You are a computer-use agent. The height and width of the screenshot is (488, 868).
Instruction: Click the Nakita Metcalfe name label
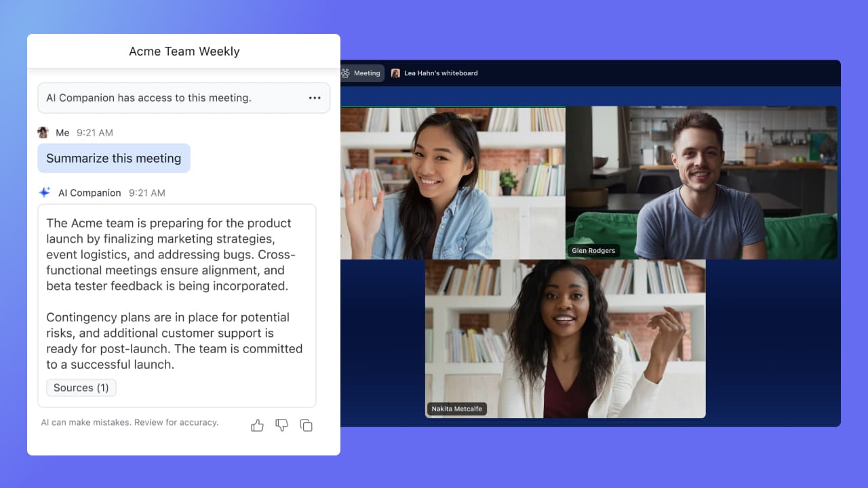click(456, 409)
